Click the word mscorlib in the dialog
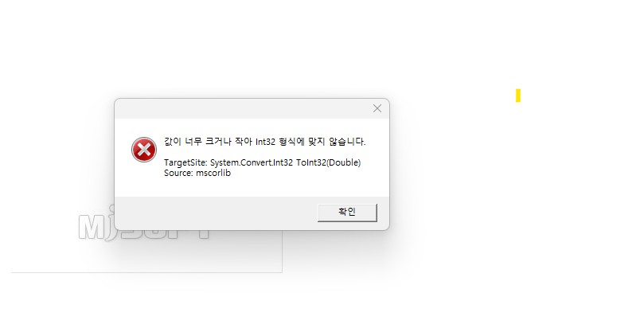644x336 pixels. pyautogui.click(x=213, y=173)
